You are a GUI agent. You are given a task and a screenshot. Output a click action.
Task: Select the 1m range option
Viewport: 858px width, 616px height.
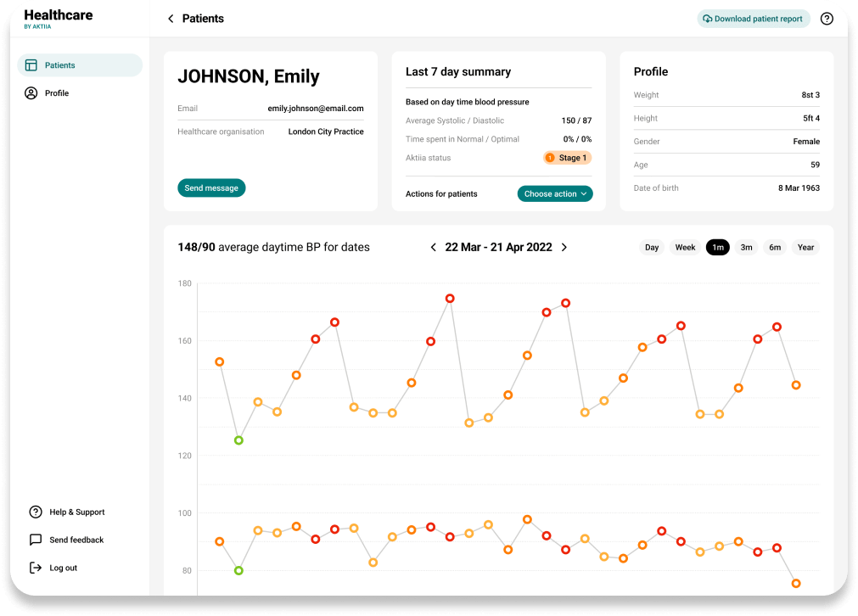(x=718, y=247)
